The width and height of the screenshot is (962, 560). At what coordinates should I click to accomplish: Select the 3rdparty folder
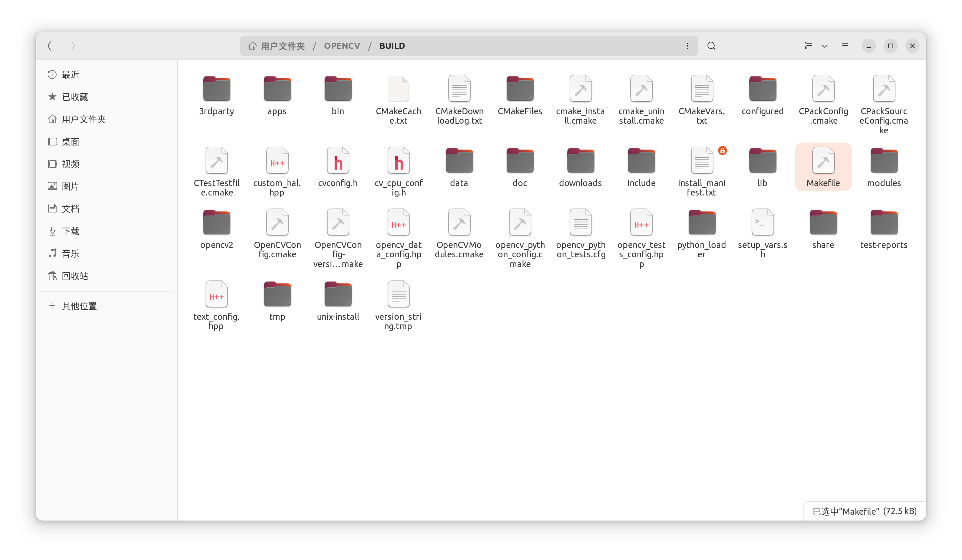click(217, 95)
